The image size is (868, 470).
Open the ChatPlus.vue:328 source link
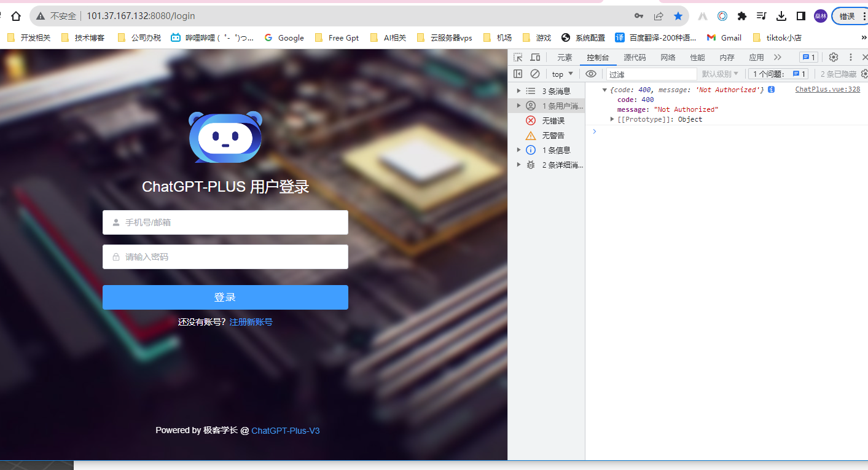(x=827, y=90)
